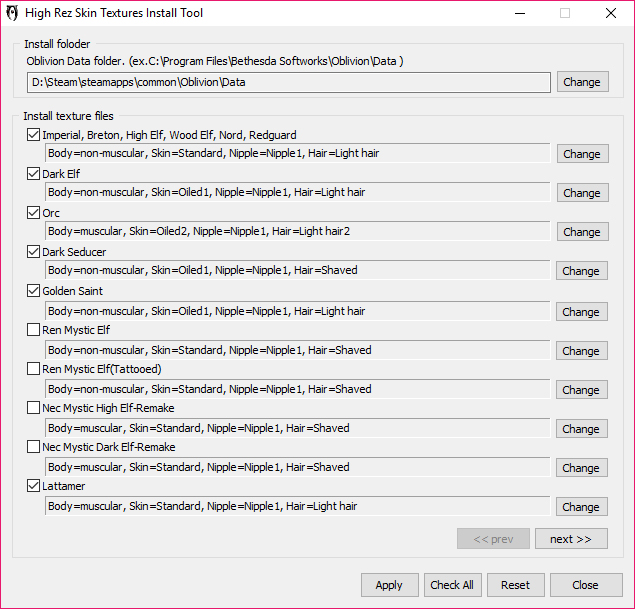
Task: Go to next page with next >> button
Action: (x=571, y=539)
